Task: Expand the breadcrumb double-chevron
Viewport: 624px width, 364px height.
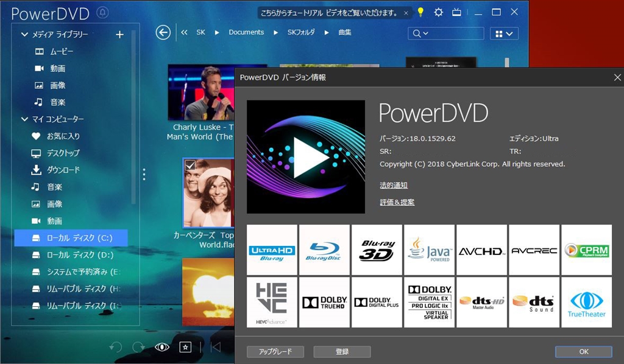Action: coord(184,33)
